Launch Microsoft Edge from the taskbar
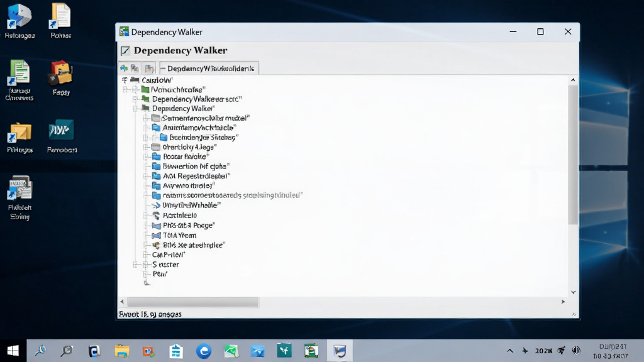The width and height of the screenshot is (644, 362). pyautogui.click(x=203, y=351)
